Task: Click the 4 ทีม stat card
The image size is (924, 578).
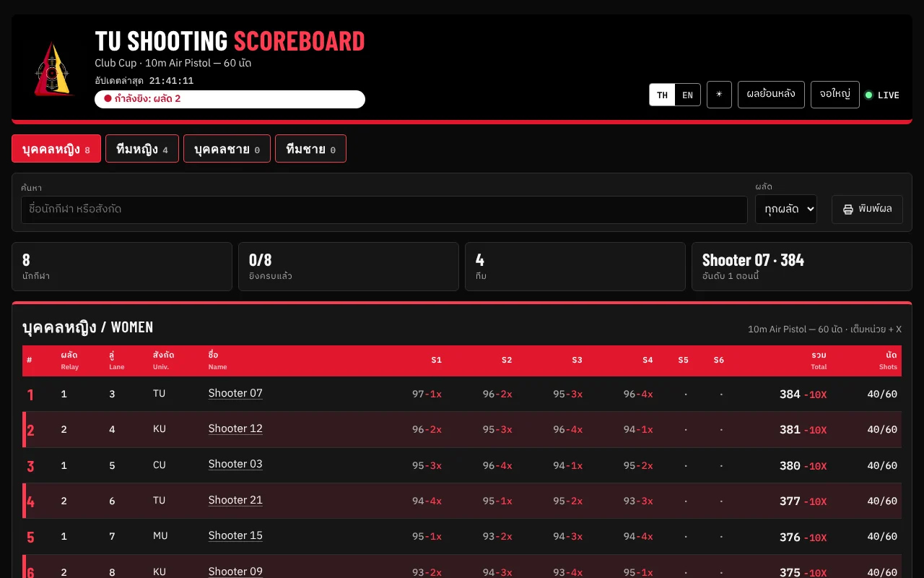Action: pyautogui.click(x=575, y=267)
